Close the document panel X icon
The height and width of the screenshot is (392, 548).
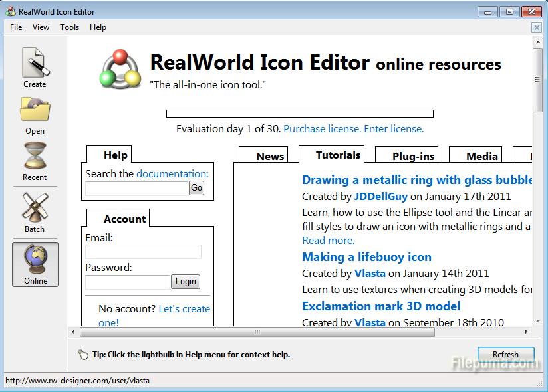click(x=536, y=27)
